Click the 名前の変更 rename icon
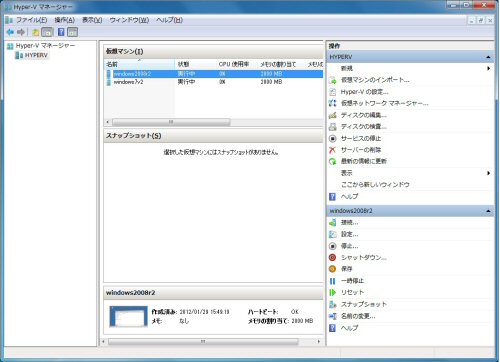Viewport: 500px width, 362px height. click(x=332, y=316)
